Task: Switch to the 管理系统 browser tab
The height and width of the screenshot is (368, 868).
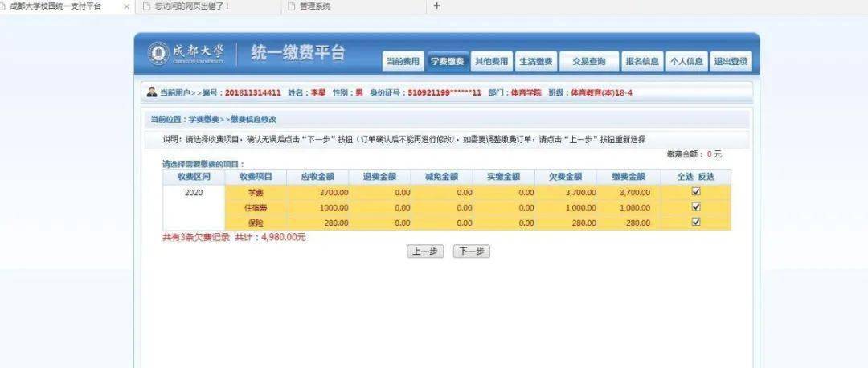Action: point(314,6)
